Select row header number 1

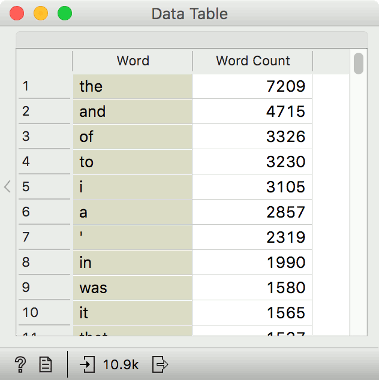pos(44,86)
